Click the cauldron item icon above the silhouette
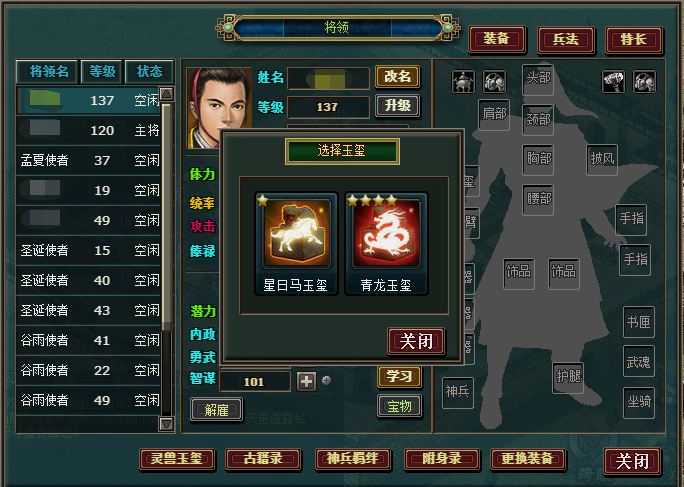 [463, 81]
